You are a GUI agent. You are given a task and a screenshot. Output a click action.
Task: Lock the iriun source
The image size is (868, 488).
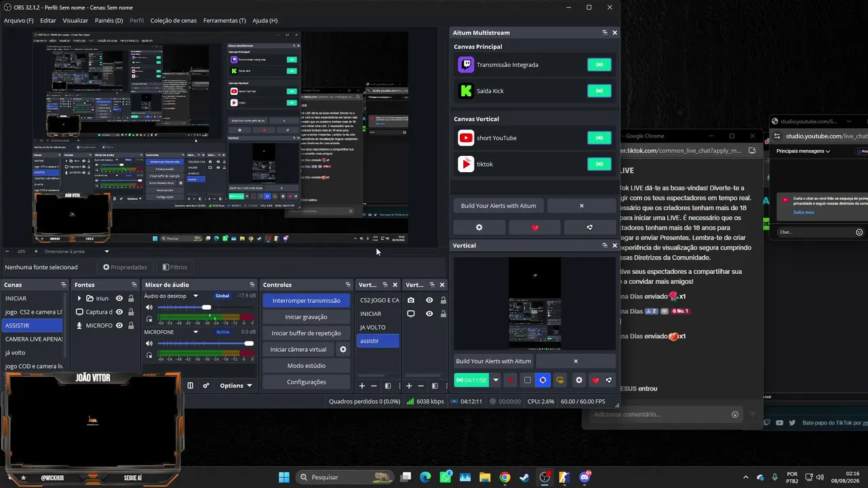[131, 298]
